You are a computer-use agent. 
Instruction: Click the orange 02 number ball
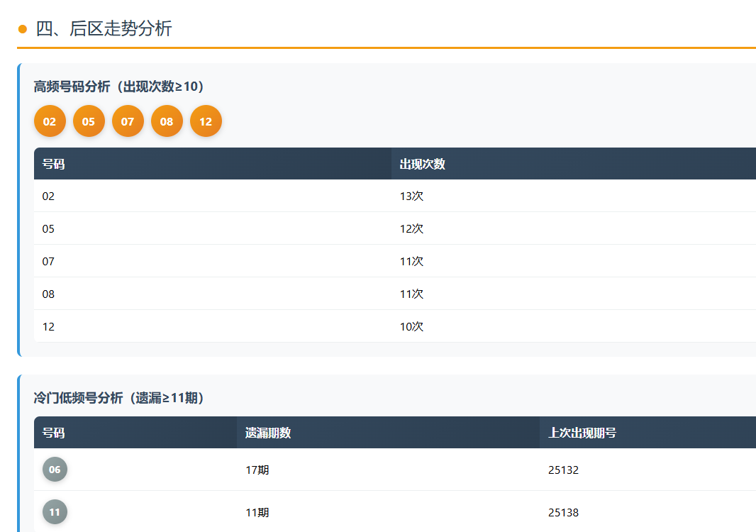pyautogui.click(x=50, y=121)
